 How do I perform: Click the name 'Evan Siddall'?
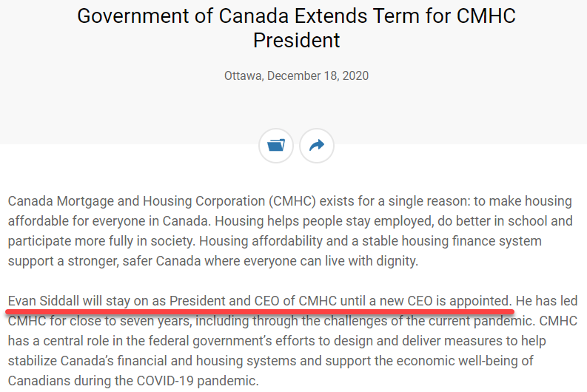tap(44, 301)
